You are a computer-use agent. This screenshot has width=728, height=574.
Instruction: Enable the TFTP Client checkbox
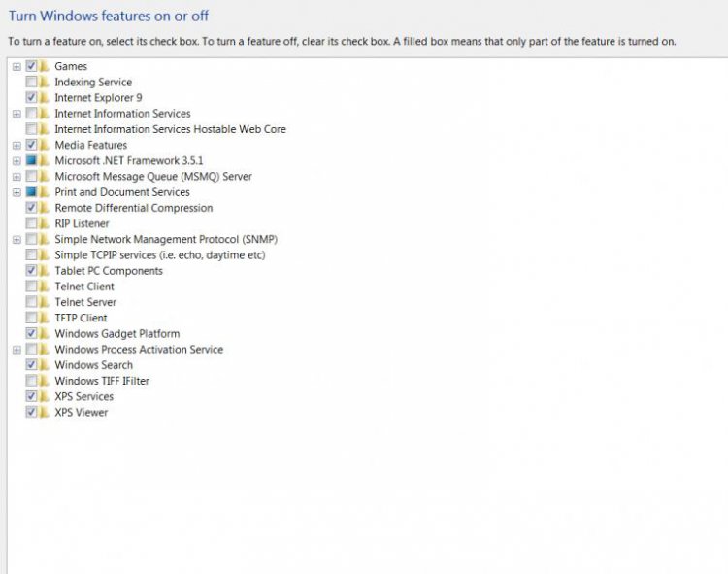point(31,318)
